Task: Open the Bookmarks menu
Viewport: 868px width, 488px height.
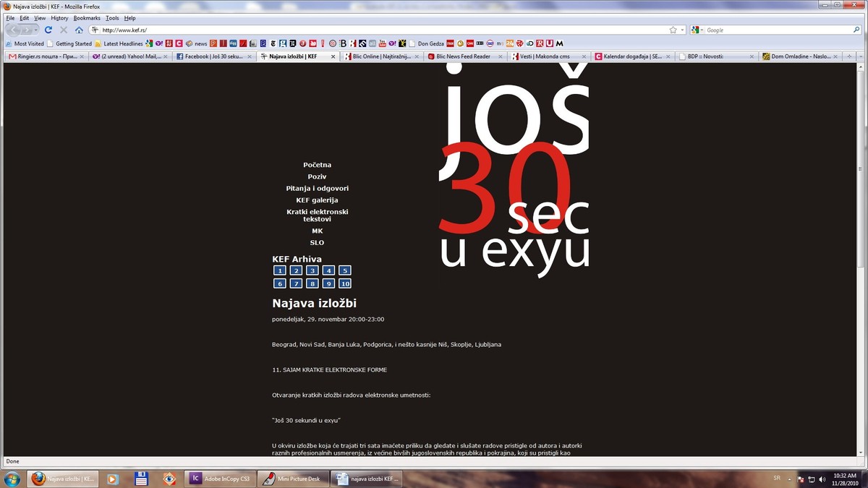Action: pos(87,17)
